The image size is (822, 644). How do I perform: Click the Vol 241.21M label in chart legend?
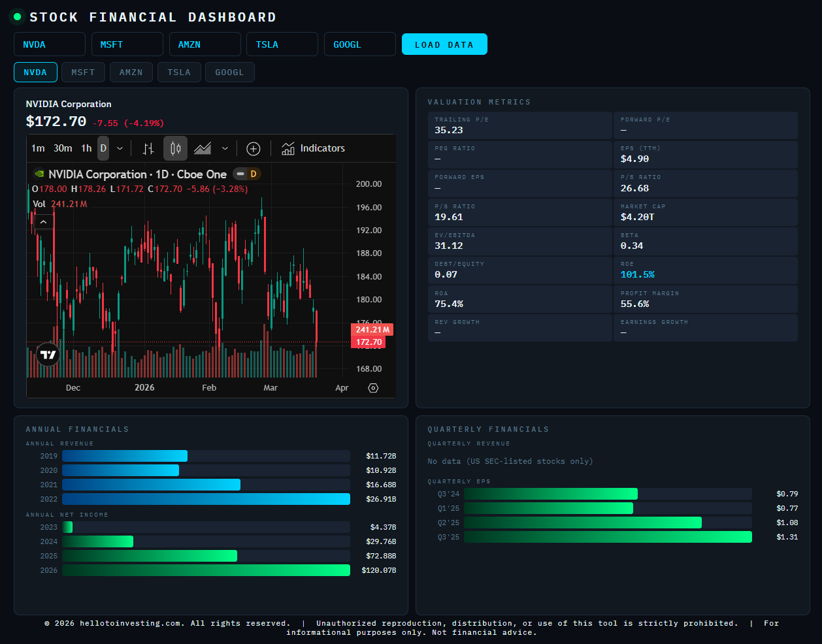60,204
